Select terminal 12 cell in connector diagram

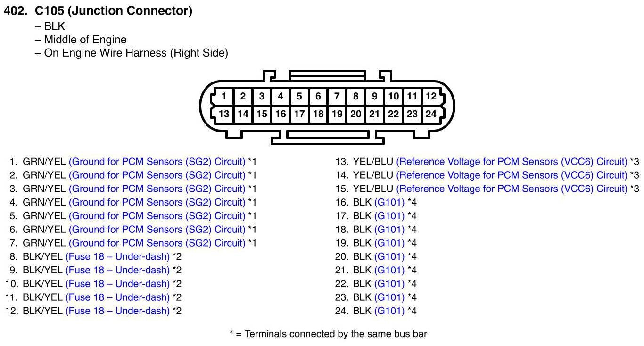431,97
